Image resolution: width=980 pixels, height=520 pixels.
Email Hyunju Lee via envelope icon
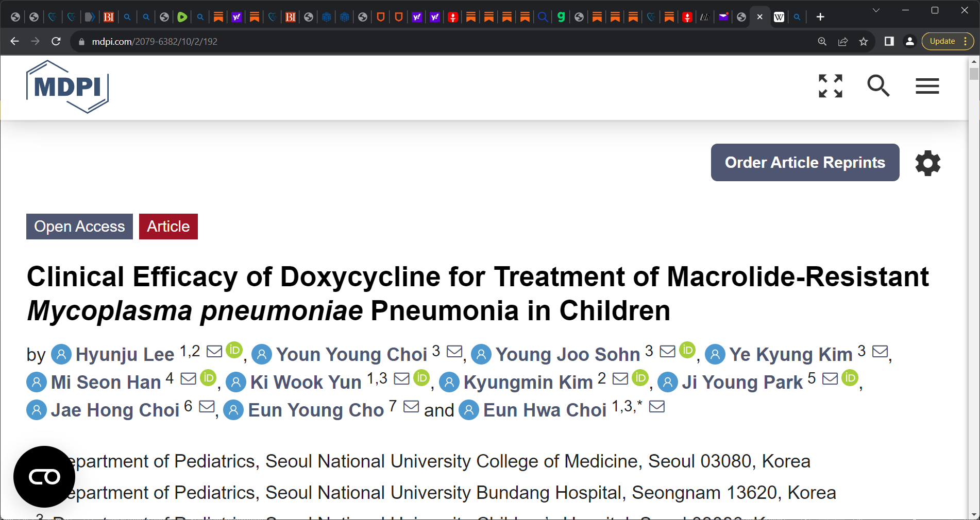click(x=213, y=352)
